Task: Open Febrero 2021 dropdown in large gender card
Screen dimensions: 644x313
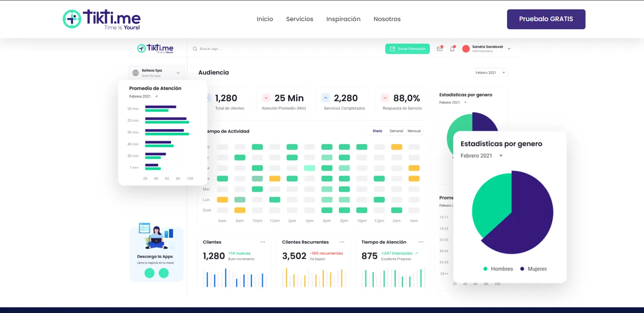Action: [x=481, y=155]
